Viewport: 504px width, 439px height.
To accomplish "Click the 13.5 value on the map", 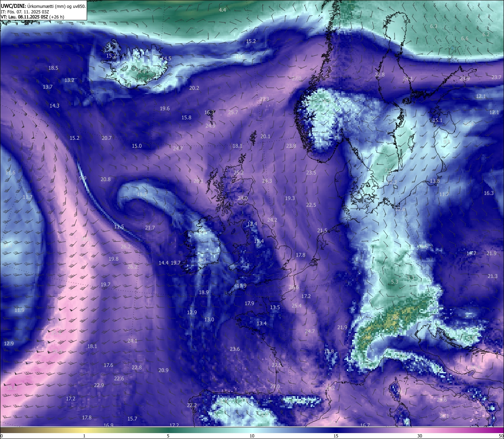I will pos(275,307).
